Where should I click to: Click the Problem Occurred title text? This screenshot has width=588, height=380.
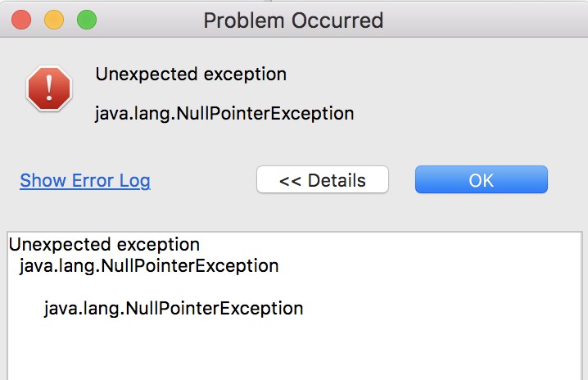point(293,20)
